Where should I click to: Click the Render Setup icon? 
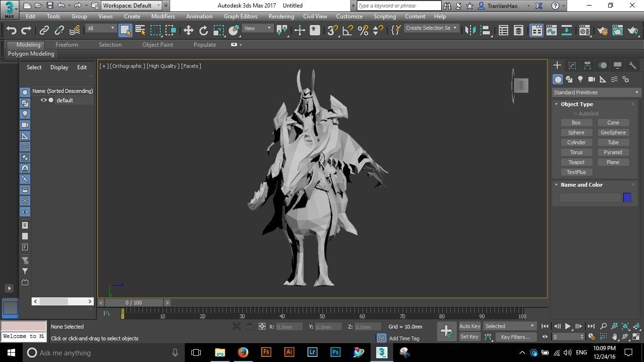[603, 30]
